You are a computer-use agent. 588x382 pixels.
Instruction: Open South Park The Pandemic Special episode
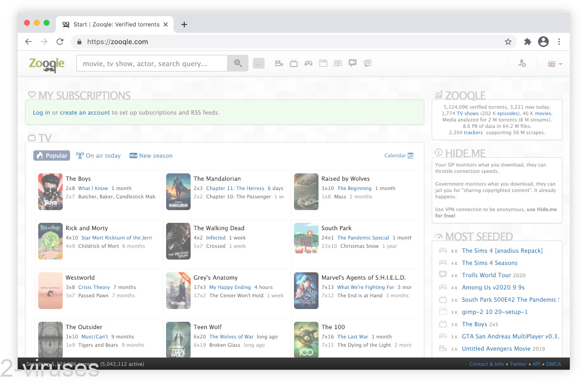[363, 238]
